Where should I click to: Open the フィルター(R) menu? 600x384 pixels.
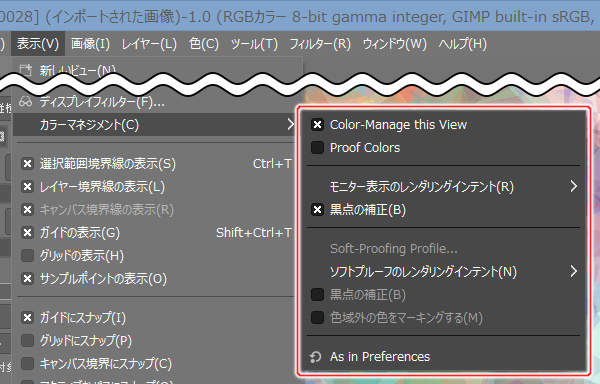point(320,44)
